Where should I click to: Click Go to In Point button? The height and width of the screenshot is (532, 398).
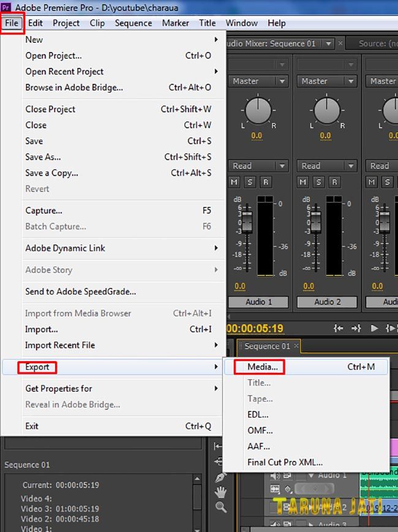[338, 328]
